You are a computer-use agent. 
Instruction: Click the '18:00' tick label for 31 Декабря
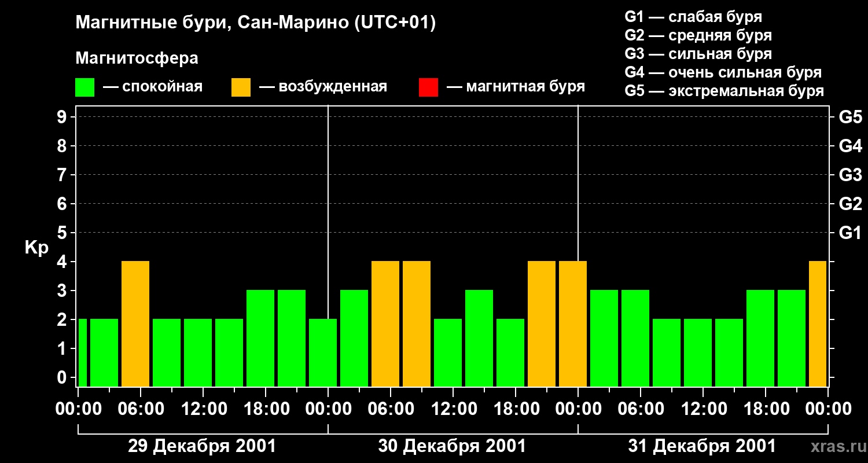(766, 409)
